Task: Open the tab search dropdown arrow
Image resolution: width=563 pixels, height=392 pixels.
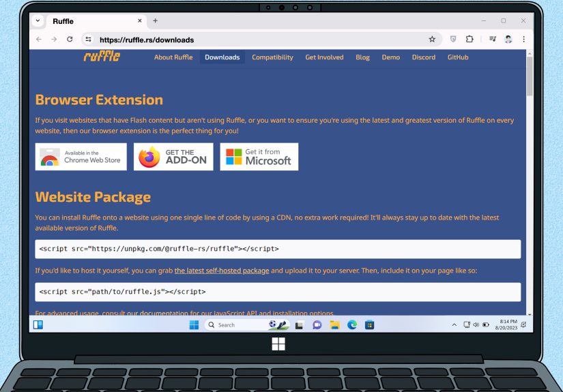Action: point(38,21)
